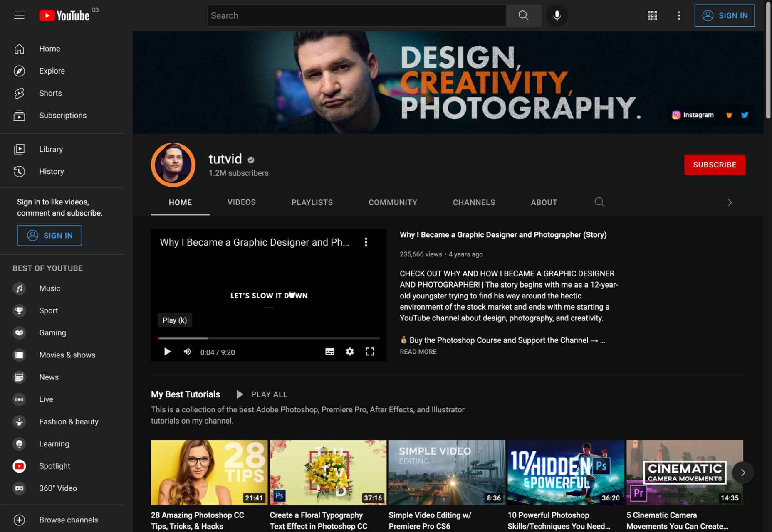The image size is (772, 532).
Task: Expand description with READ MORE
Action: click(418, 352)
